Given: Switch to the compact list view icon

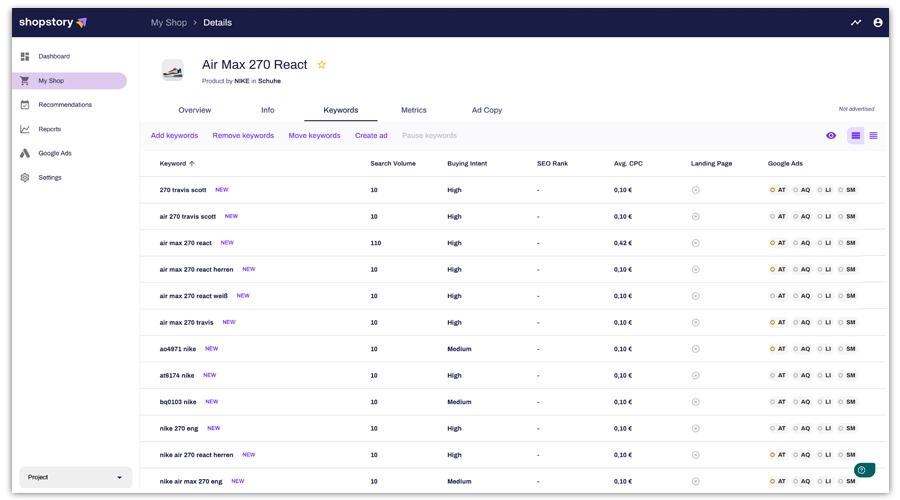Looking at the screenshot, I should point(874,135).
